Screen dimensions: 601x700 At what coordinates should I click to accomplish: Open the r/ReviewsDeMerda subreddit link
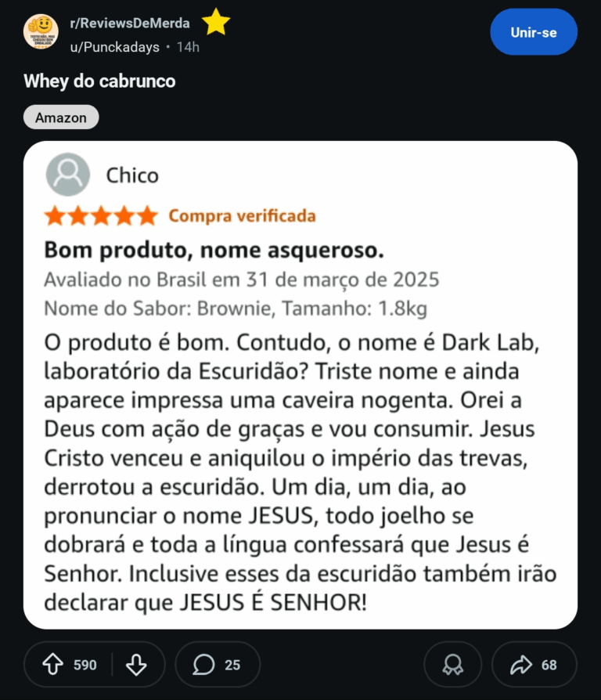130,23
